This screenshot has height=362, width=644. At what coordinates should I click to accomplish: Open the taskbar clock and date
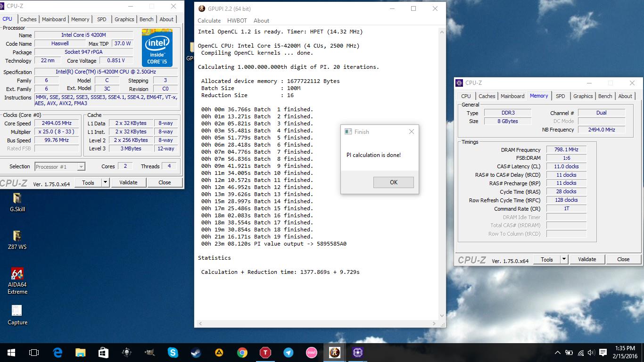pyautogui.click(x=626, y=353)
